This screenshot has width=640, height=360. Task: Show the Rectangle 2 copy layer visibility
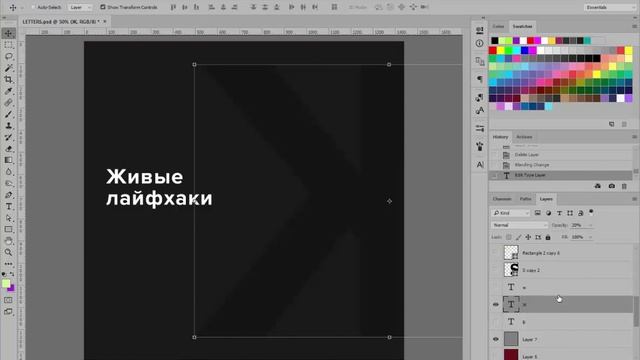pyautogui.click(x=496, y=253)
